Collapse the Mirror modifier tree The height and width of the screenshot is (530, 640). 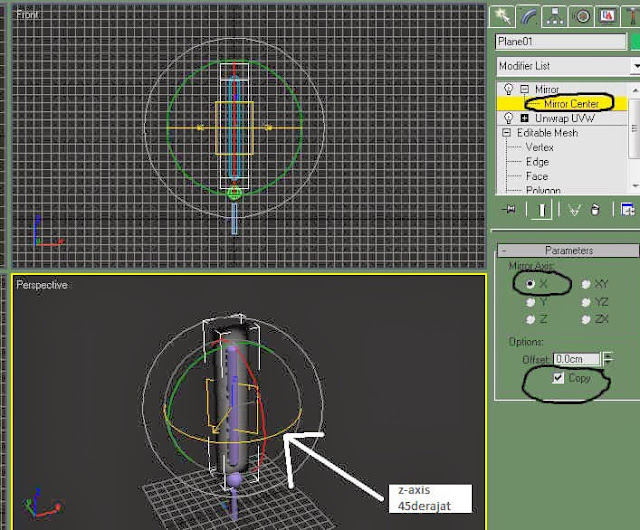click(524, 89)
